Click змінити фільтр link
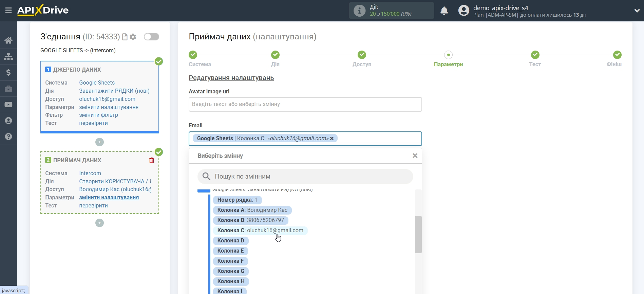644x294 pixels. 98,115
